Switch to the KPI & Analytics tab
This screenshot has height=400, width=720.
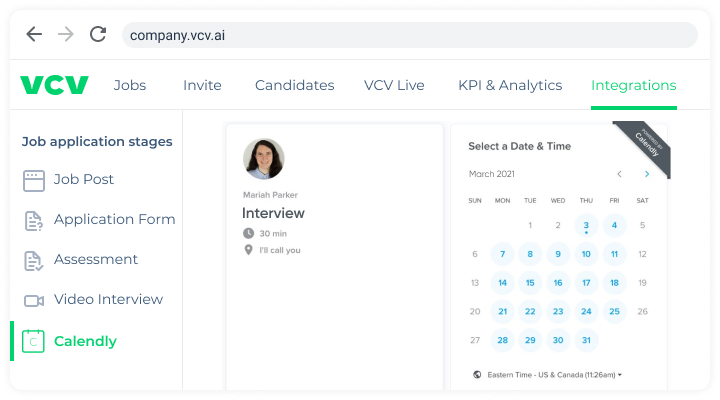coord(510,85)
